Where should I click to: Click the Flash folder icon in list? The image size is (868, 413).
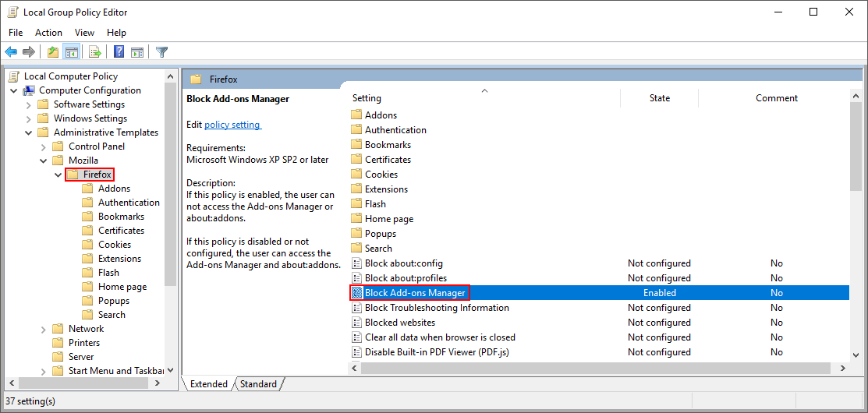click(x=356, y=204)
